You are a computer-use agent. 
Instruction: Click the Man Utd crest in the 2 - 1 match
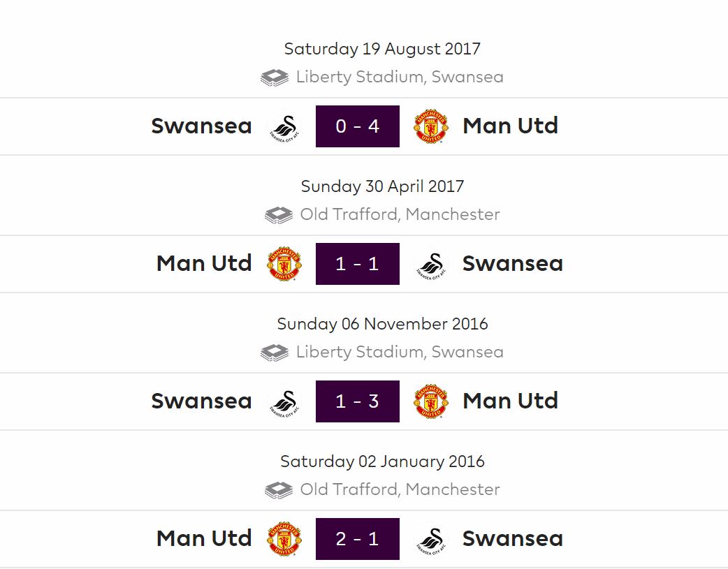coord(284,538)
